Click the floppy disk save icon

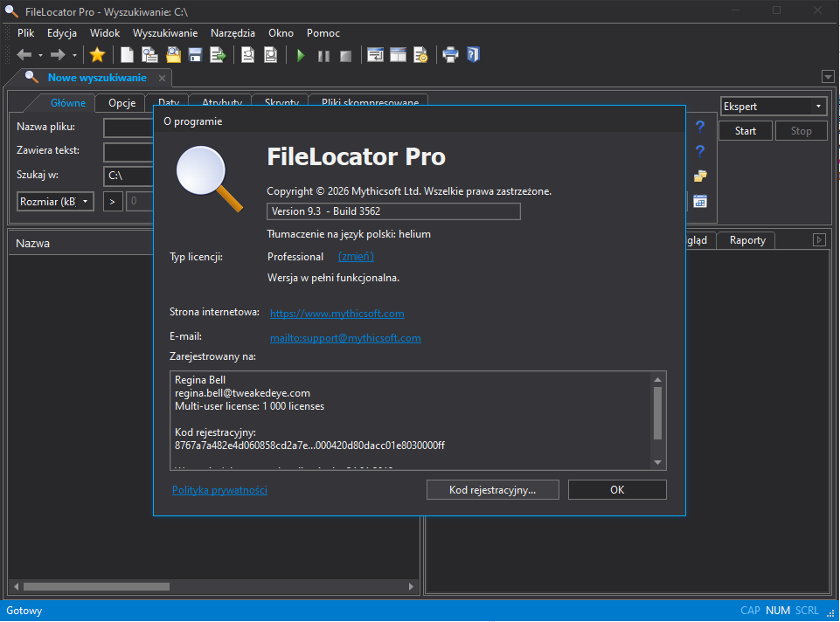(x=195, y=54)
